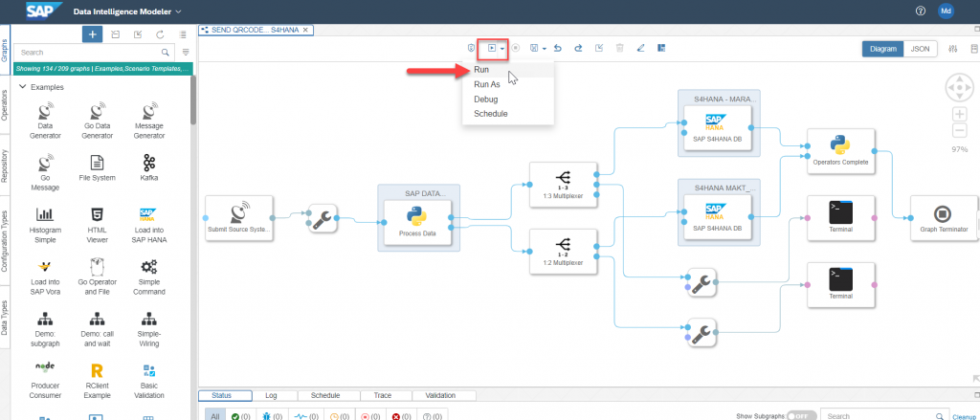Open the run dropdown arrow
The height and width of the screenshot is (420, 980).
502,48
